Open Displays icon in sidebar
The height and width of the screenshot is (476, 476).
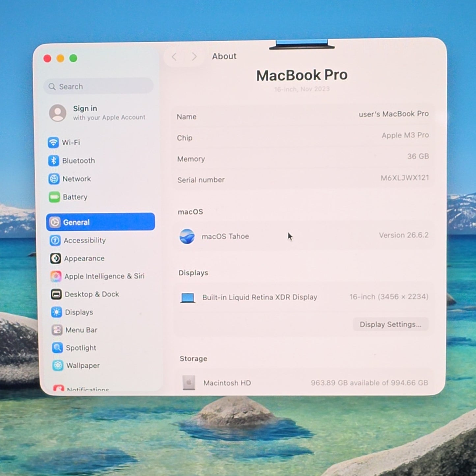[56, 312]
